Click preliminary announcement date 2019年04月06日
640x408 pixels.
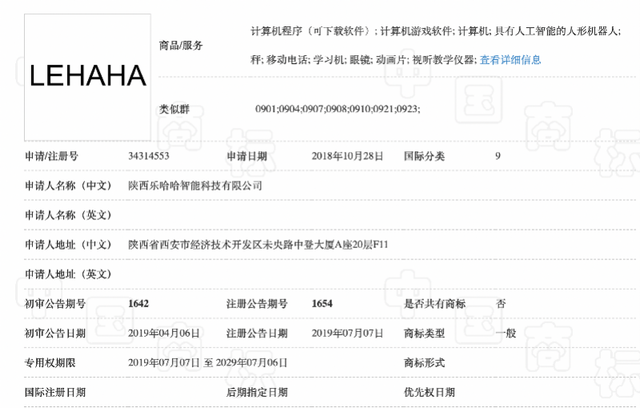[164, 333]
